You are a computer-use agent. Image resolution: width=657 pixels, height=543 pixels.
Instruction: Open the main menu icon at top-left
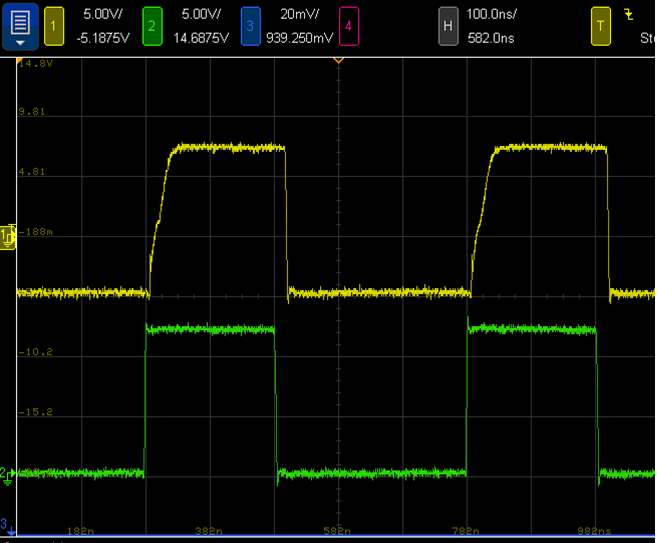pyautogui.click(x=20, y=26)
